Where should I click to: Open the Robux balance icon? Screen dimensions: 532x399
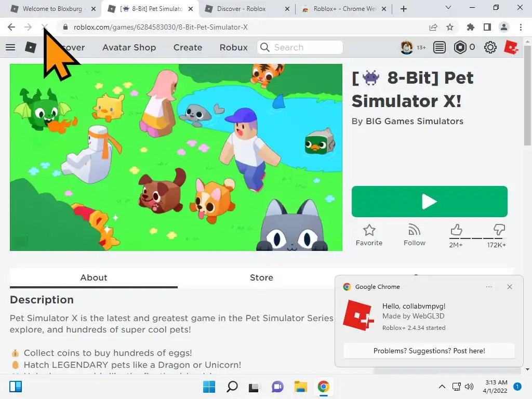coord(460,47)
